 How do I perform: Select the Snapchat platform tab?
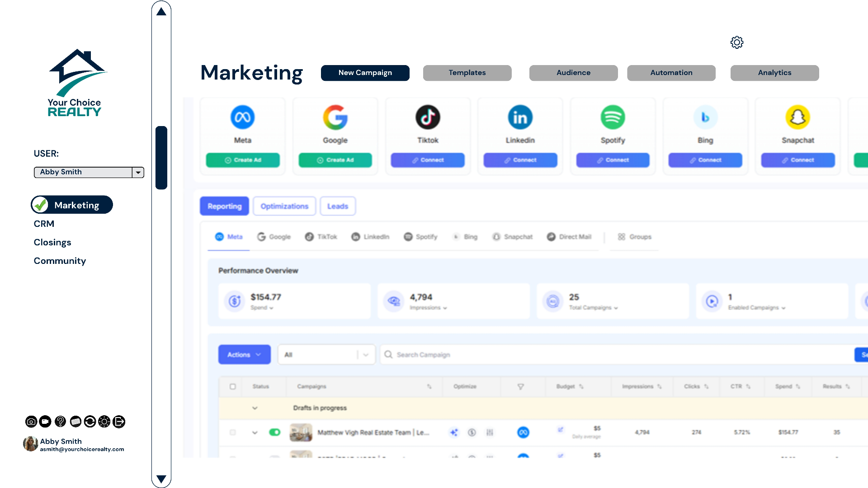click(512, 237)
